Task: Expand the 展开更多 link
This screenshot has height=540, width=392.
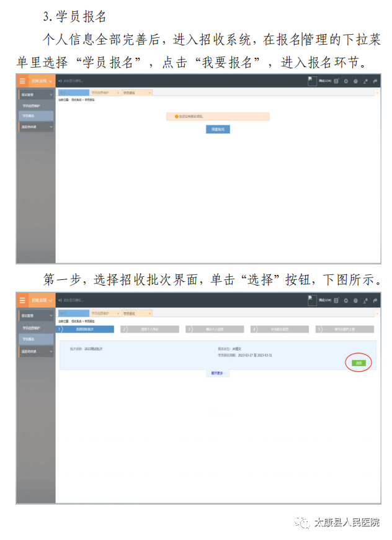Action: coord(218,373)
